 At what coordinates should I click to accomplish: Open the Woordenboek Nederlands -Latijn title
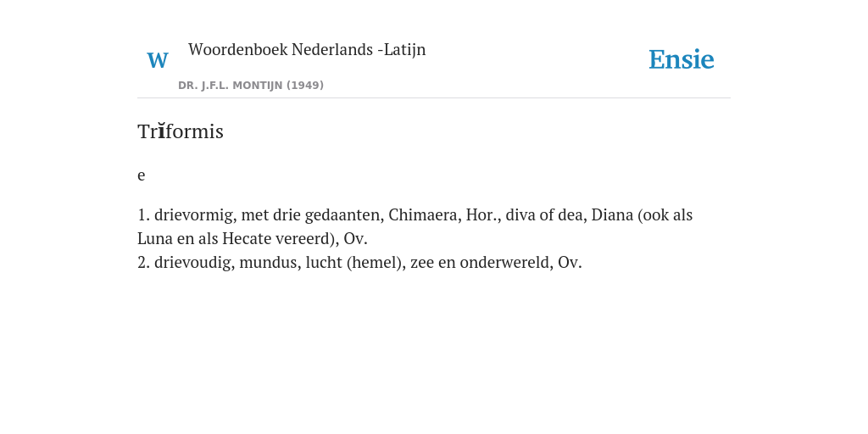307,50
